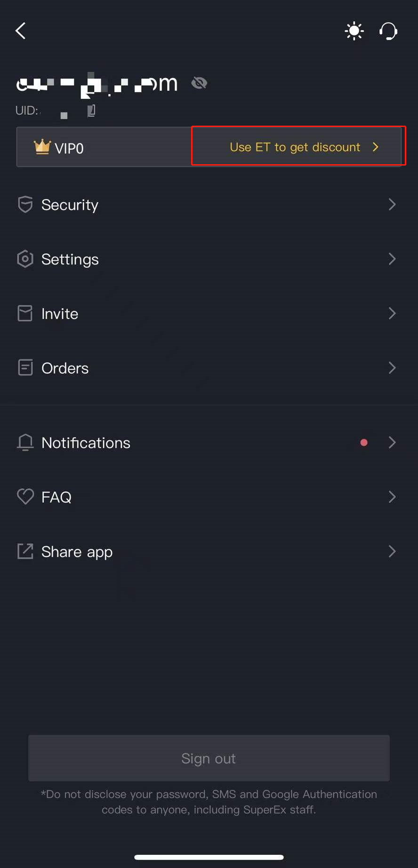Expand FAQ with its right chevron
Image resolution: width=418 pixels, height=868 pixels.
(392, 497)
